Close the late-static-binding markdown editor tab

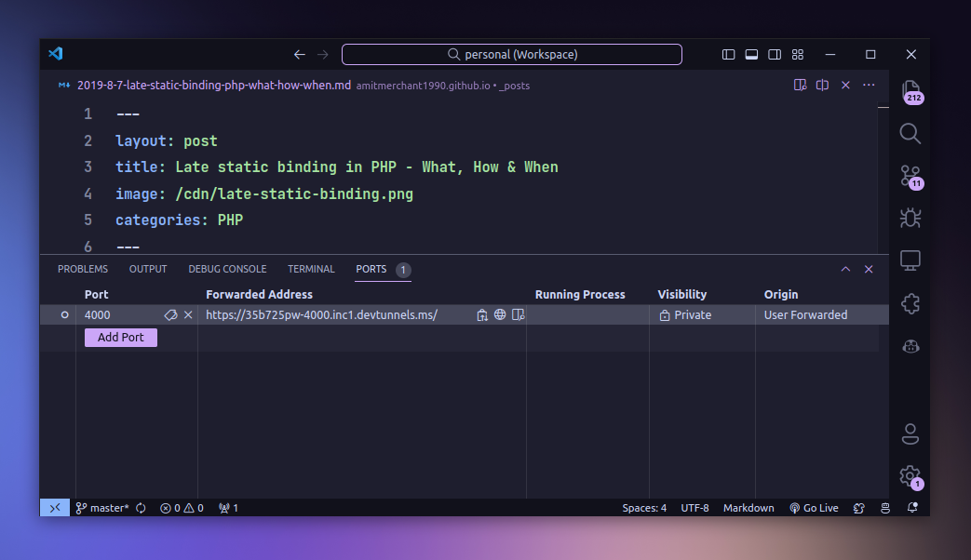click(845, 85)
